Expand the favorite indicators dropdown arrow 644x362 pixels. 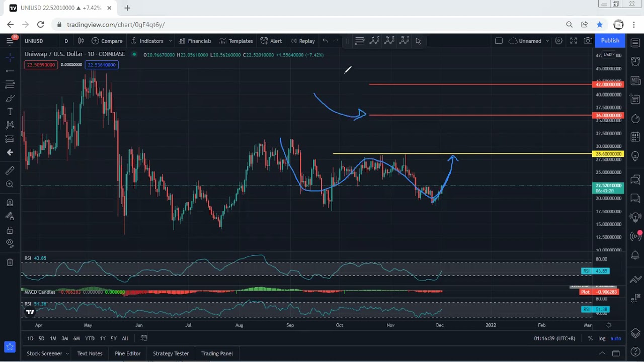[x=171, y=41]
